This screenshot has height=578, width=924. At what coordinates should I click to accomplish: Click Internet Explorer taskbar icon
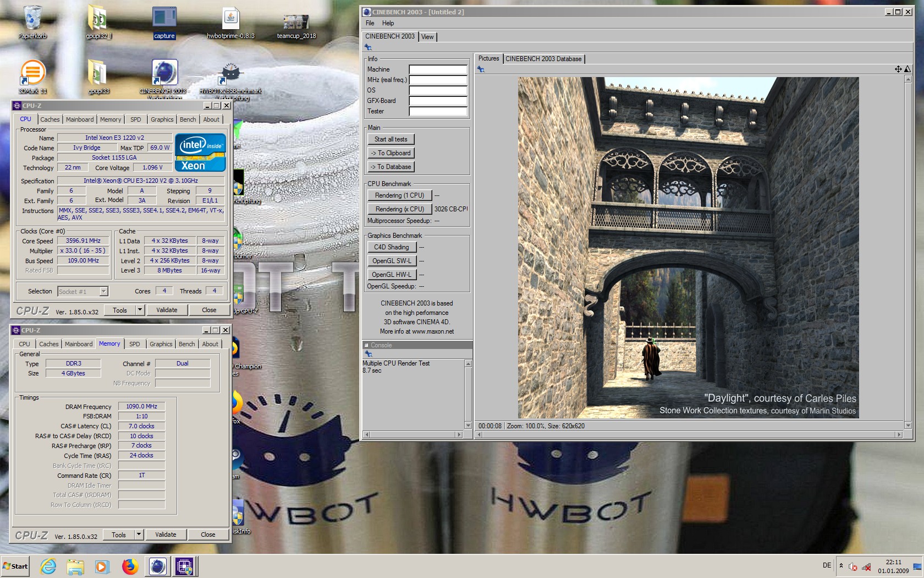click(x=48, y=566)
